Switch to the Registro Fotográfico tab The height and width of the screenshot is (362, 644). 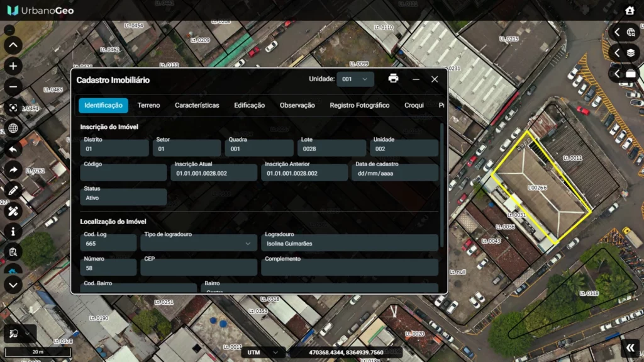pyautogui.click(x=359, y=105)
